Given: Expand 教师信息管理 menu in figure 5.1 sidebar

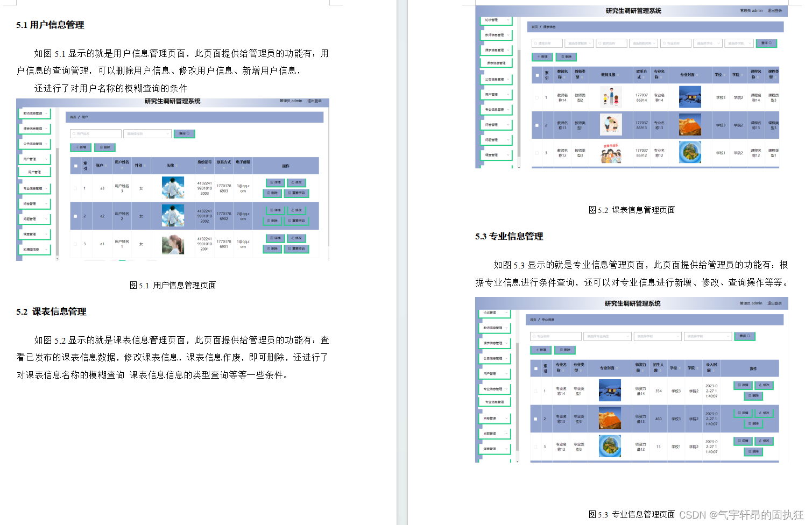Looking at the screenshot, I should [x=35, y=113].
